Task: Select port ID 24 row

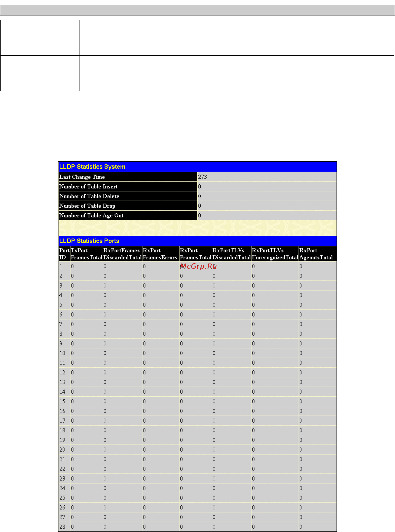Action: 197,488
